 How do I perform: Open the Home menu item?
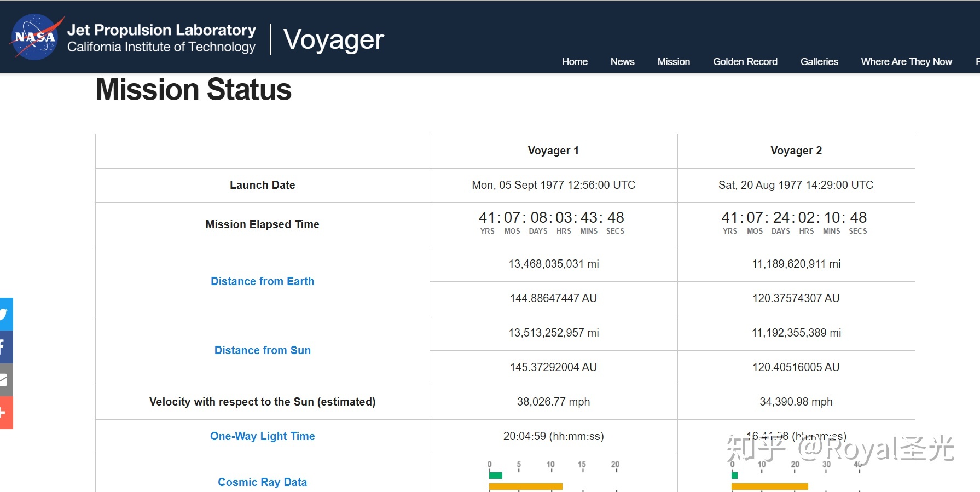coord(575,62)
